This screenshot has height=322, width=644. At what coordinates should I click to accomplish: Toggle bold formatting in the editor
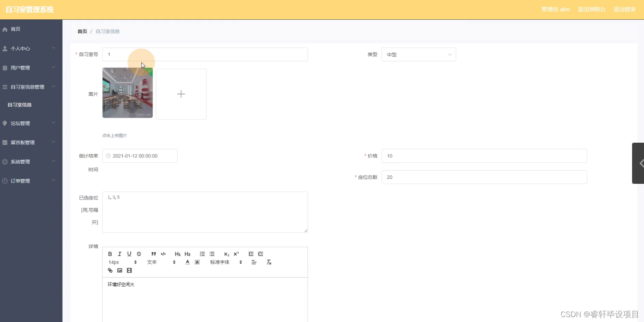coord(110,254)
